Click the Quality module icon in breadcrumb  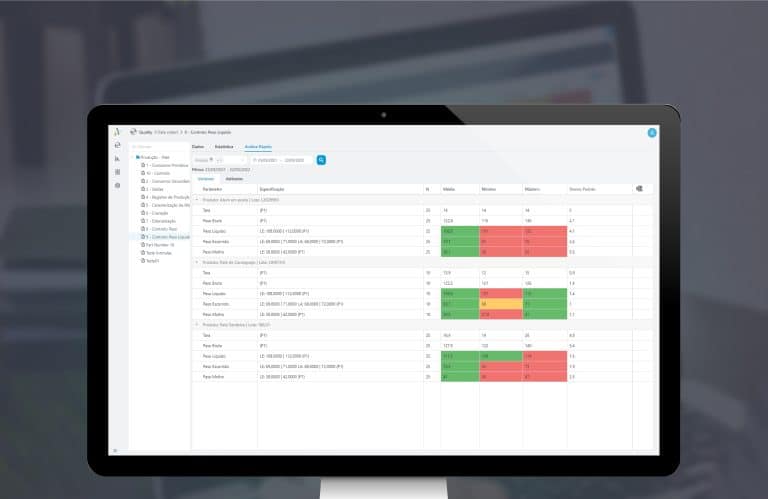[133, 132]
